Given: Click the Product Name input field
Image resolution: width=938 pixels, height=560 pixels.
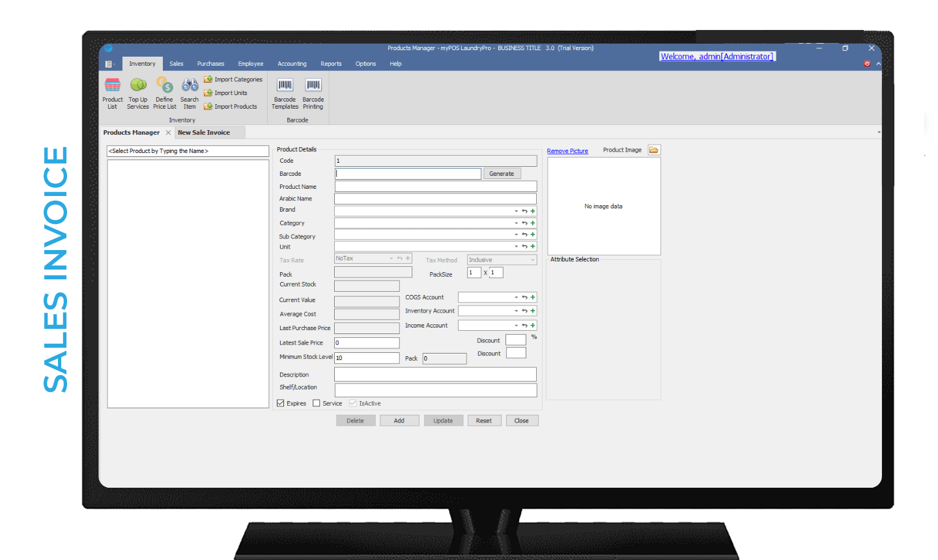Looking at the screenshot, I should click(x=435, y=186).
